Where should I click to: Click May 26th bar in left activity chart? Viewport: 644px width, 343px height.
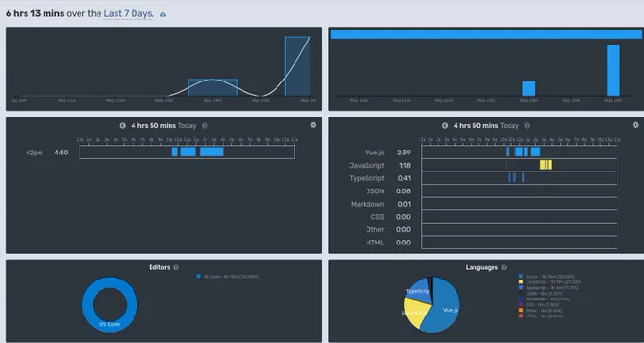297,66
